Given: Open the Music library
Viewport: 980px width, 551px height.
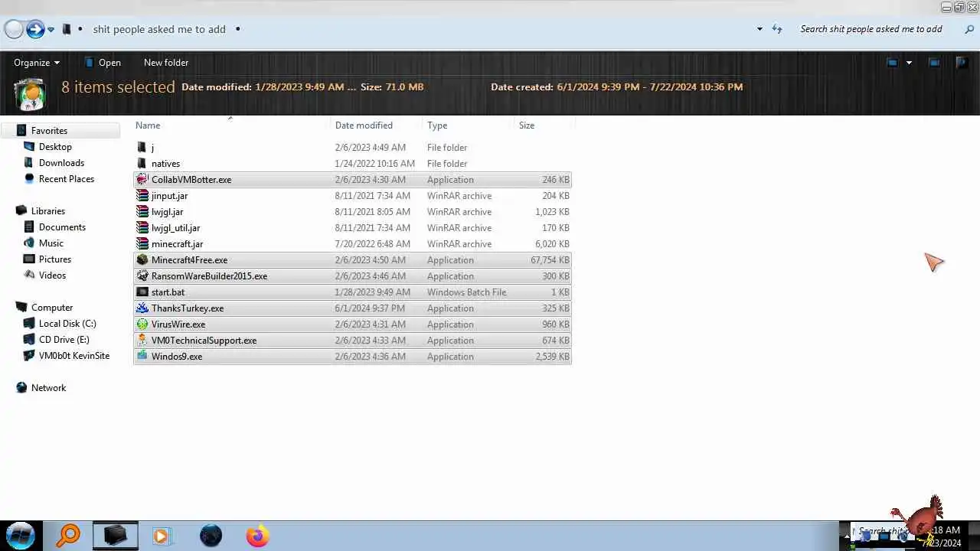Looking at the screenshot, I should click(x=51, y=243).
